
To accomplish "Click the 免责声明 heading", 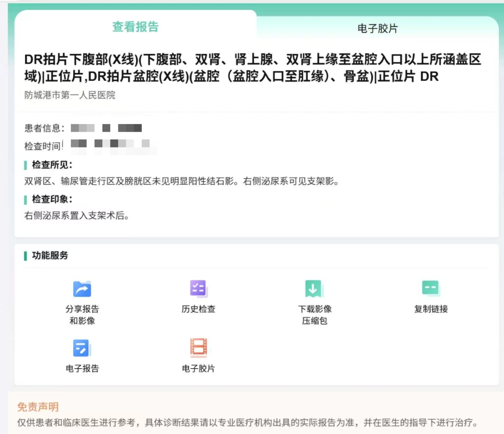I will pos(38,407).
